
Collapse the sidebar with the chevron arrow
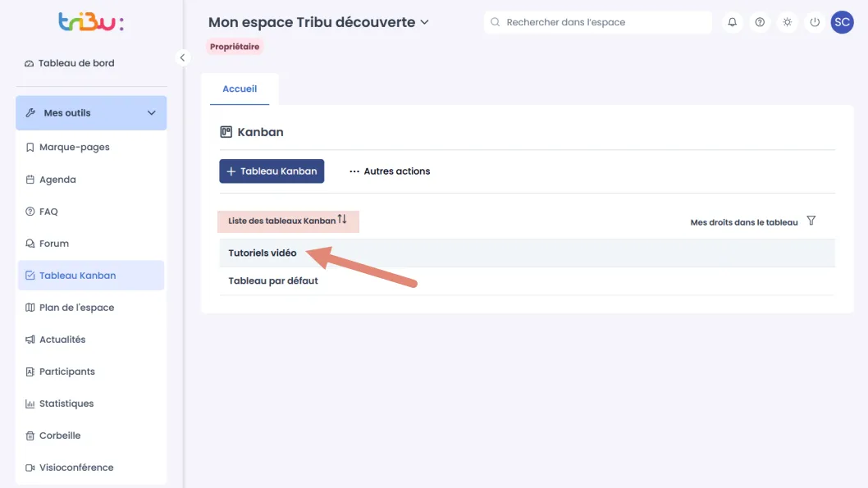pyautogui.click(x=182, y=57)
